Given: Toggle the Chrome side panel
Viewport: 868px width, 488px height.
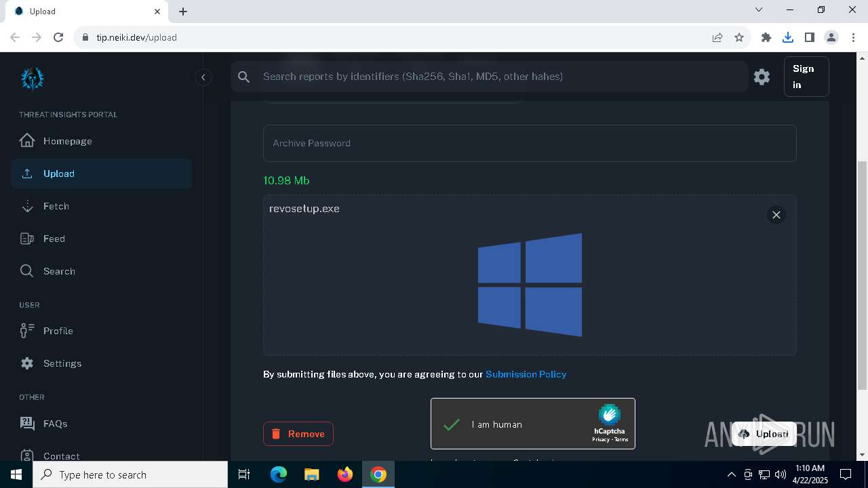Looking at the screenshot, I should point(809,37).
